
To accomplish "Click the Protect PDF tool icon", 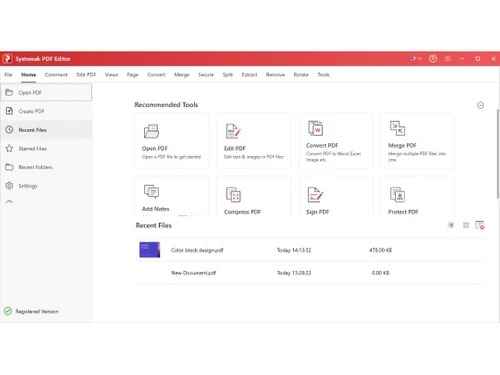I will (397, 195).
